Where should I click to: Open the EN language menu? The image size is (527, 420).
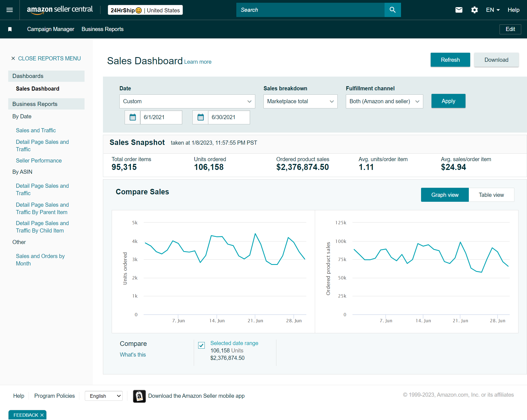[x=493, y=10]
